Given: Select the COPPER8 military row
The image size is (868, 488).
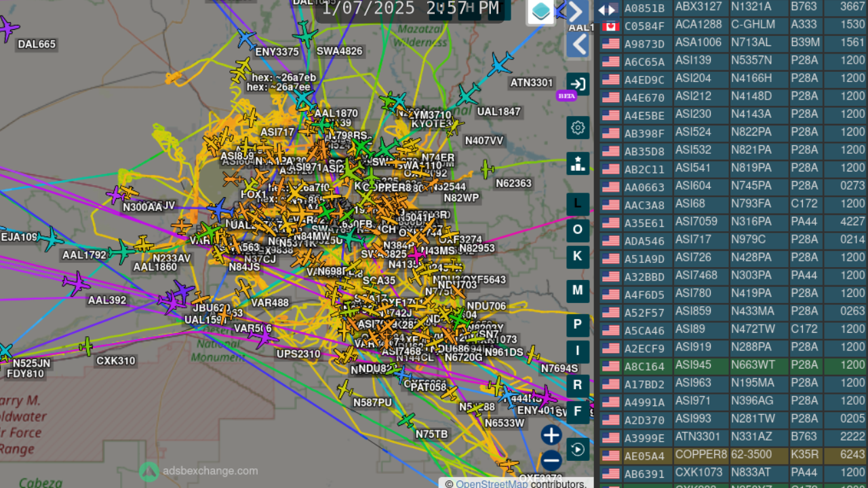Looking at the screenshot, I should pos(731,455).
